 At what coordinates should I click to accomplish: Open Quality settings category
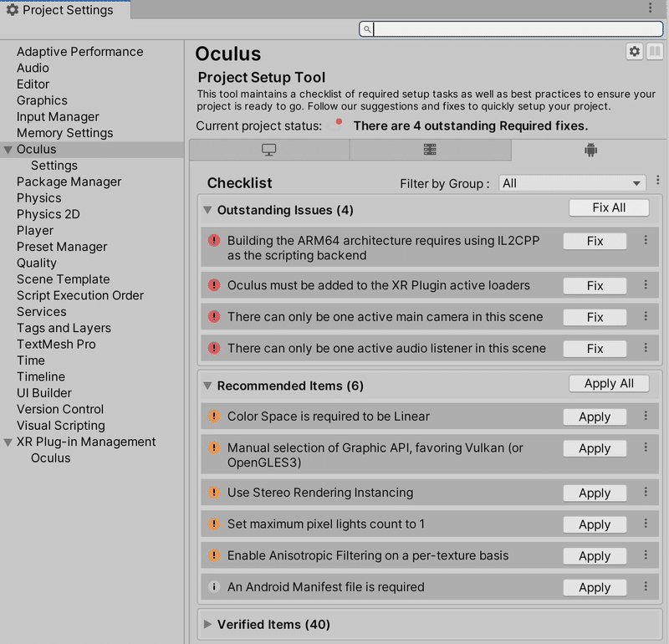point(36,263)
